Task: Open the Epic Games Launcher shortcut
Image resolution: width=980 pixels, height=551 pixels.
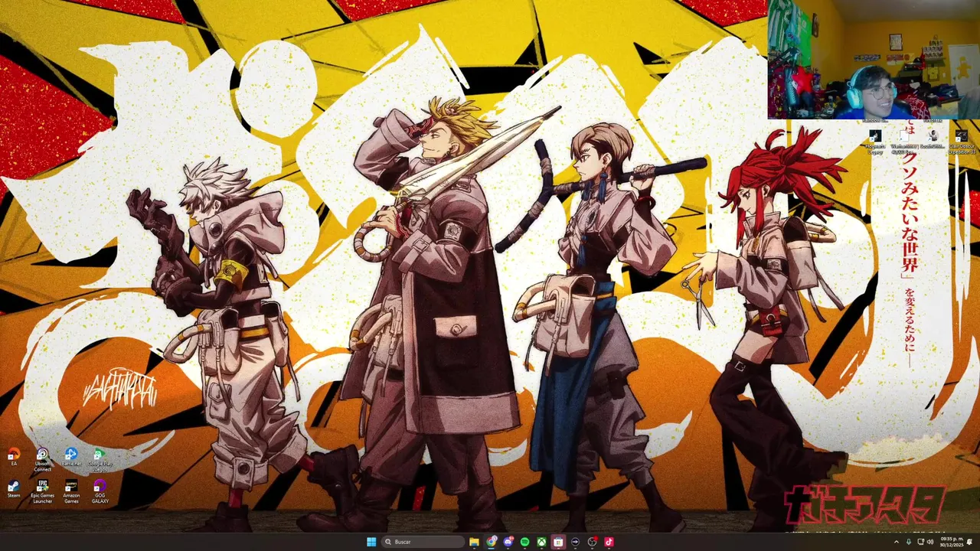Action: (42, 491)
